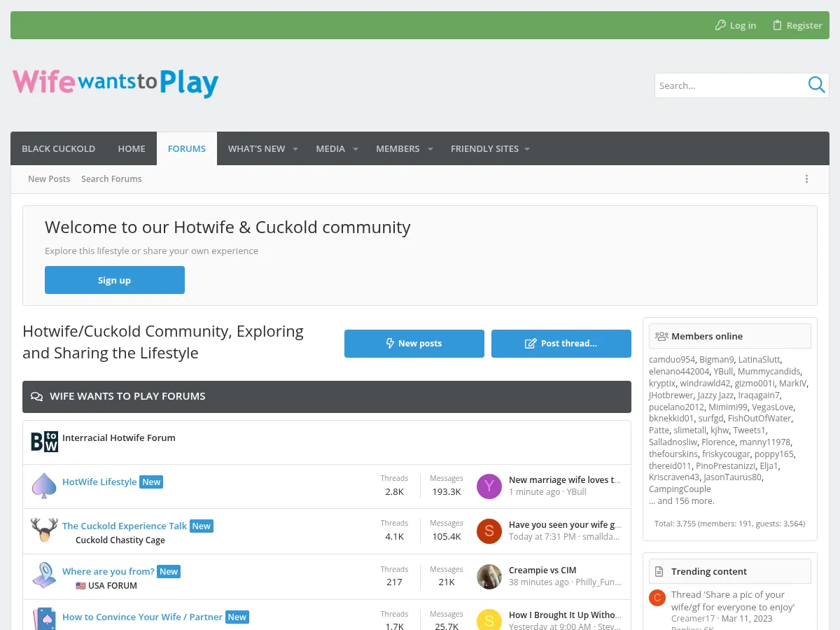The height and width of the screenshot is (630, 840).
Task: Click the Where are you from map icon
Action: [44, 575]
